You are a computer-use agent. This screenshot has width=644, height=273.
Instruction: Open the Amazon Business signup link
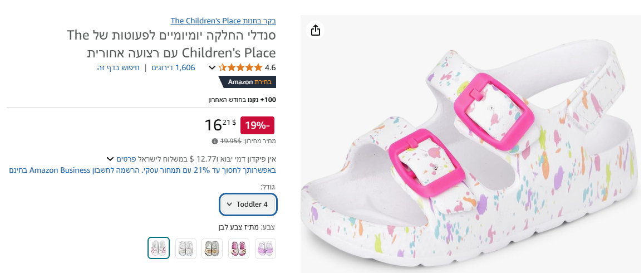pyautogui.click(x=142, y=170)
